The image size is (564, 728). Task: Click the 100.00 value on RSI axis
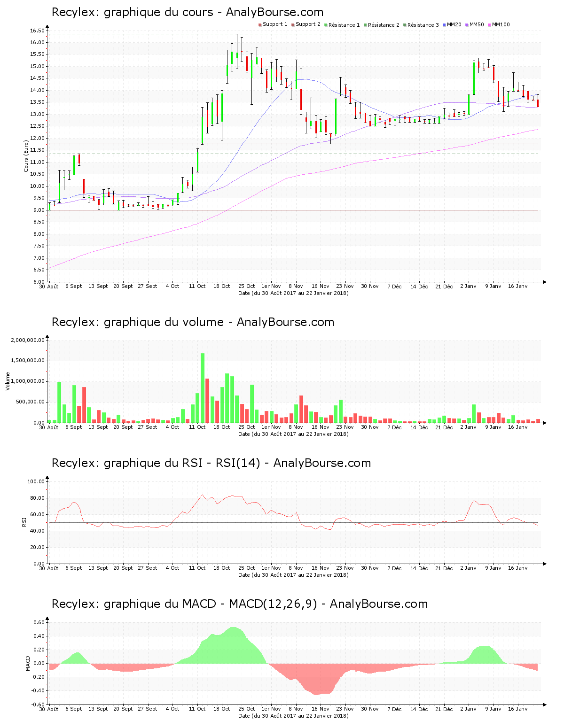pyautogui.click(x=36, y=481)
